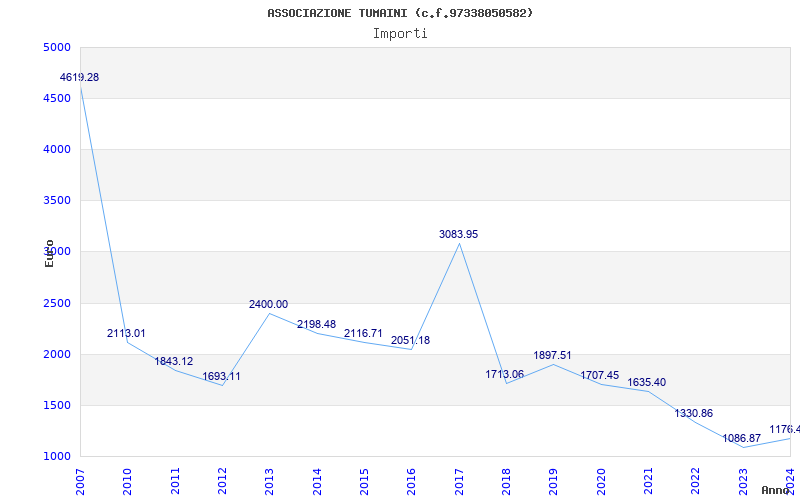Click the x-axis year 2023
800x500 pixels.
(x=743, y=482)
